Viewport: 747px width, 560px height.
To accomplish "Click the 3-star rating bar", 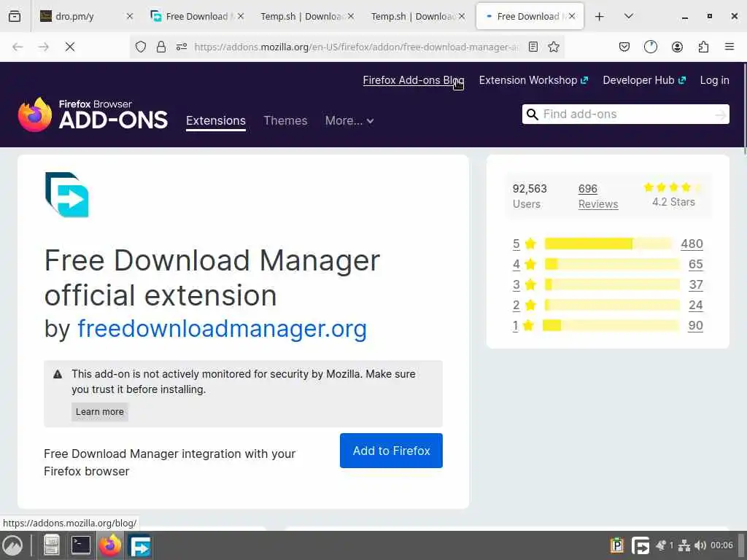I will point(612,285).
